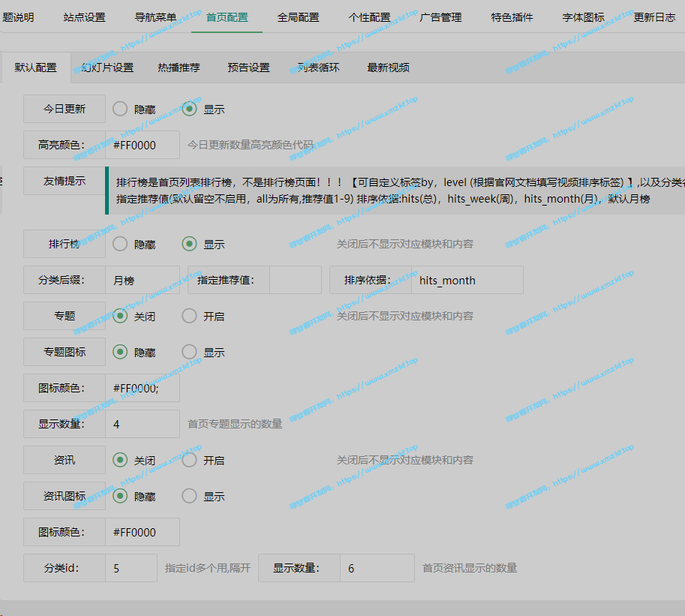This screenshot has height=616, width=685.
Task: Edit 图标颜色 field containing #FF0000;
Action: pos(143,388)
